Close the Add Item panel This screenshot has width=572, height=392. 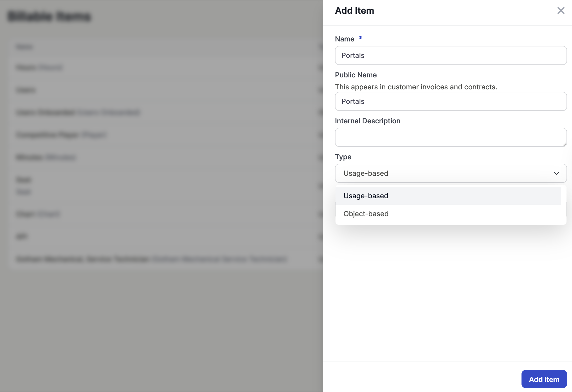(561, 10)
